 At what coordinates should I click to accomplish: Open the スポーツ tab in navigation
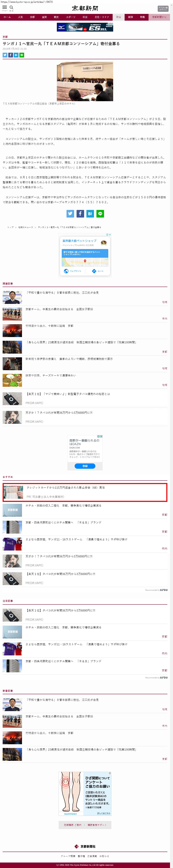71,17
